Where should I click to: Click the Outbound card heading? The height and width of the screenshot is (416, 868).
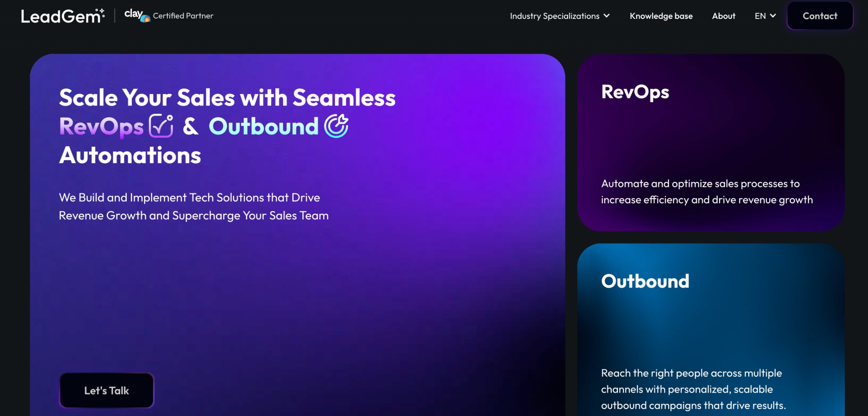[x=645, y=281]
